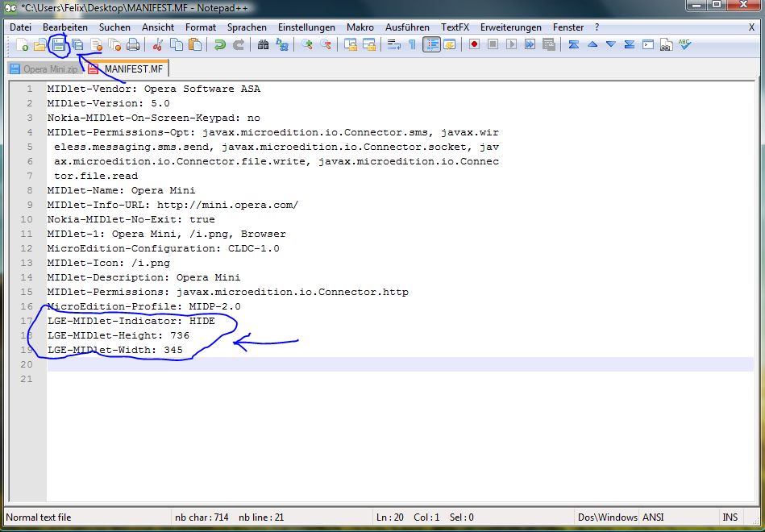Screen dimensions: 765x532
Task: Open the Suchen menu
Action: point(114,27)
